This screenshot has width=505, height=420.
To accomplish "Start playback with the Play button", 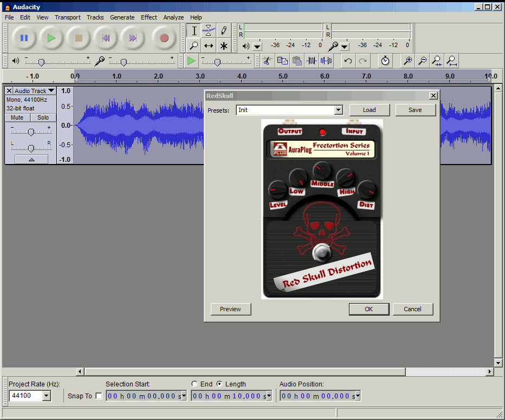I will (x=51, y=38).
